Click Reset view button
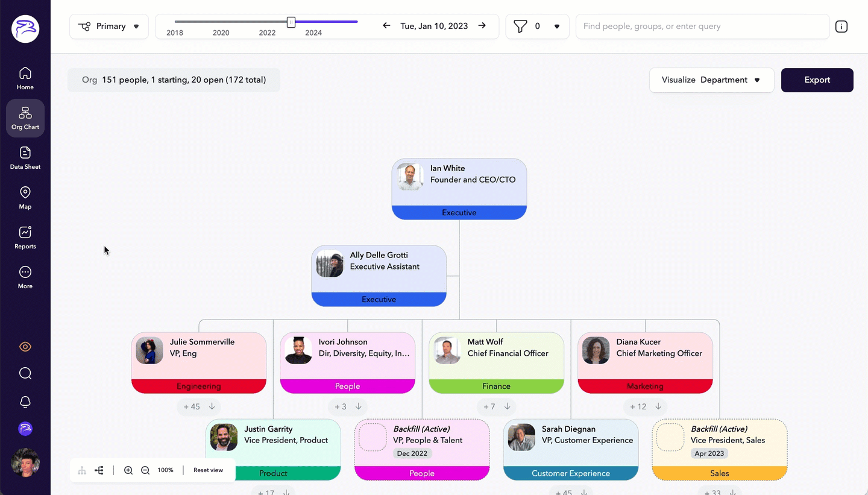Image resolution: width=868 pixels, height=495 pixels. click(x=208, y=470)
